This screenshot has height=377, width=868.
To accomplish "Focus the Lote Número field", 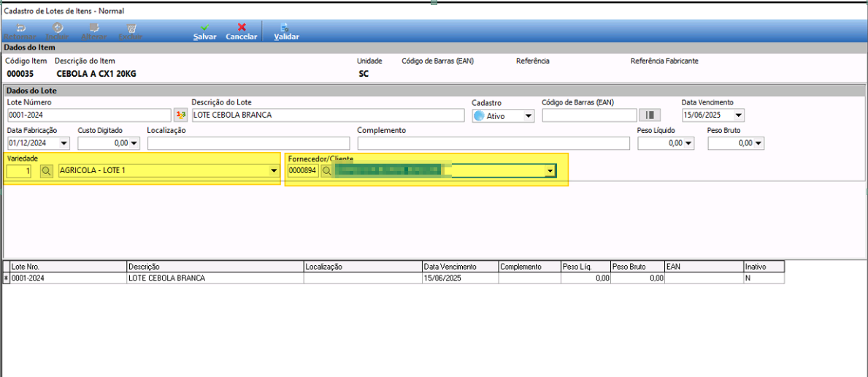I will [89, 115].
